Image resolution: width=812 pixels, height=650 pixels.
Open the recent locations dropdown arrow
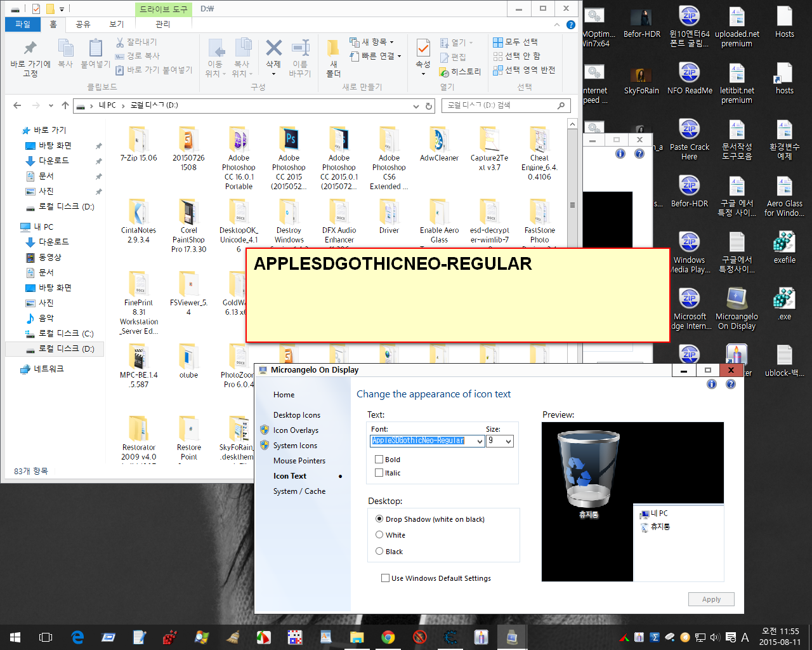51,105
